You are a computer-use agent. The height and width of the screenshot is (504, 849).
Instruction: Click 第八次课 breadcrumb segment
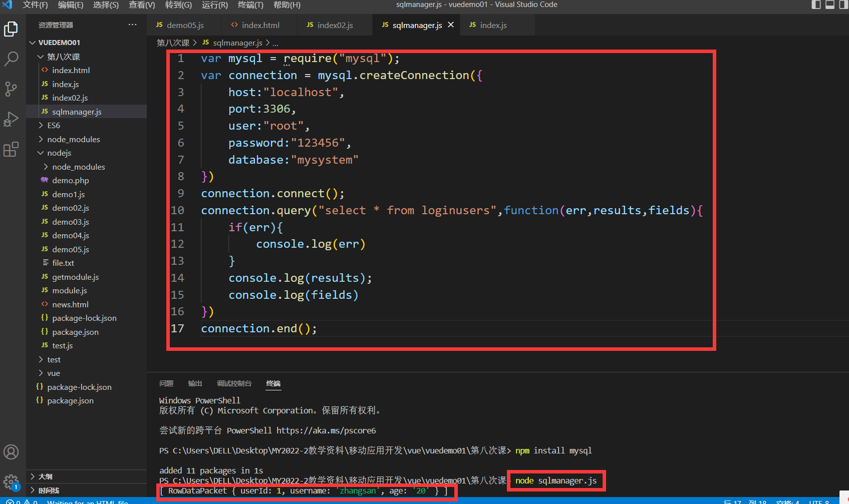173,43
